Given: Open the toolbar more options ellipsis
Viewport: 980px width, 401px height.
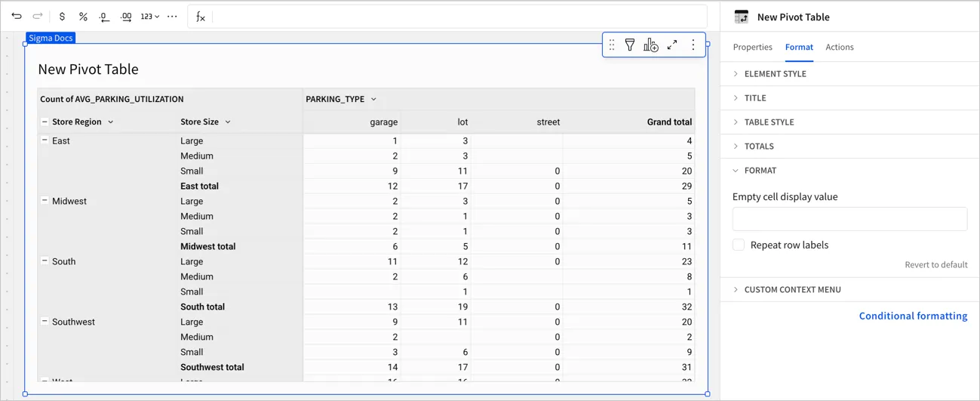Looking at the screenshot, I should point(172,16).
